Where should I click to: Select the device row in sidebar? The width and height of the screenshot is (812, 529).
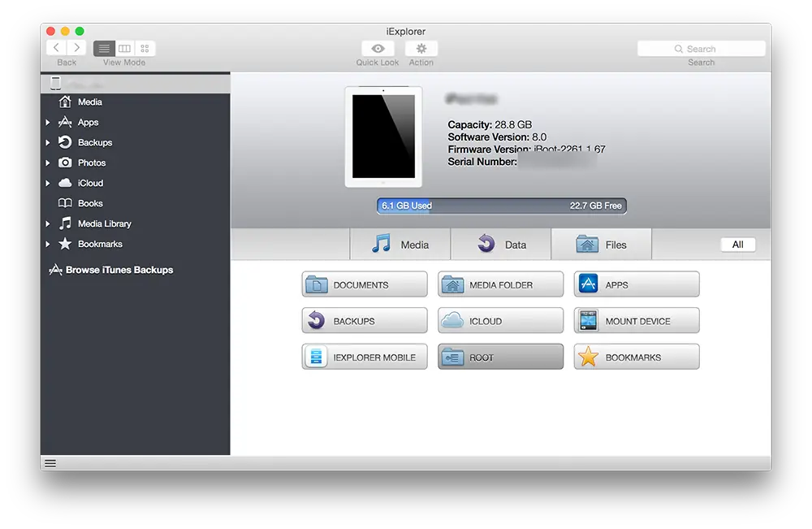135,83
